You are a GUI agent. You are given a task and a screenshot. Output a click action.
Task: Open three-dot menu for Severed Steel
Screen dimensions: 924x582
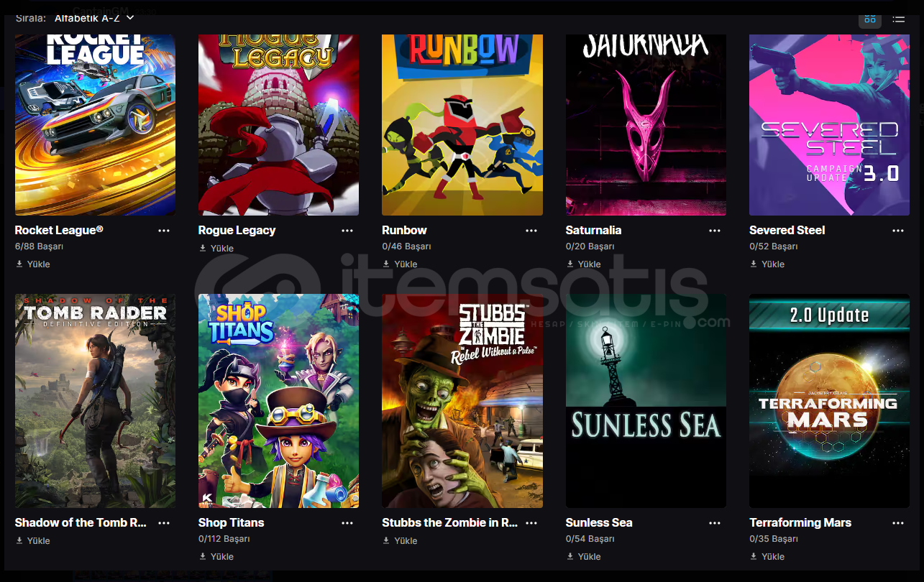pos(898,231)
